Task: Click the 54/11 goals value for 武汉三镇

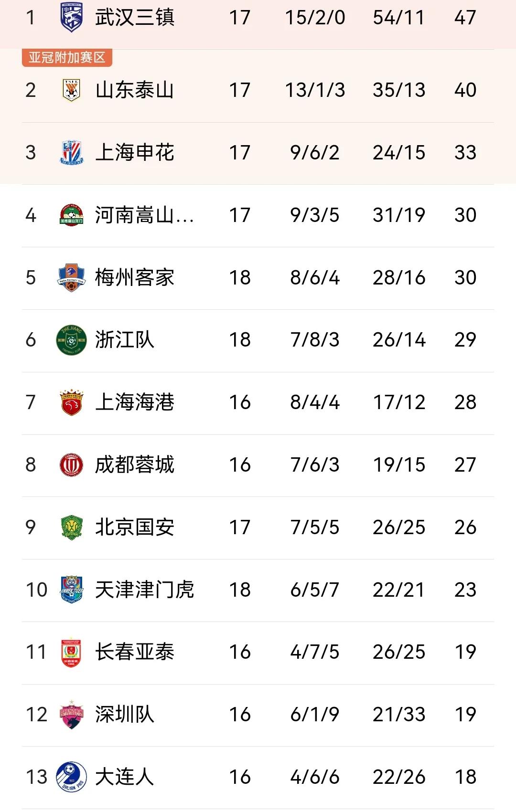Action: point(398,18)
